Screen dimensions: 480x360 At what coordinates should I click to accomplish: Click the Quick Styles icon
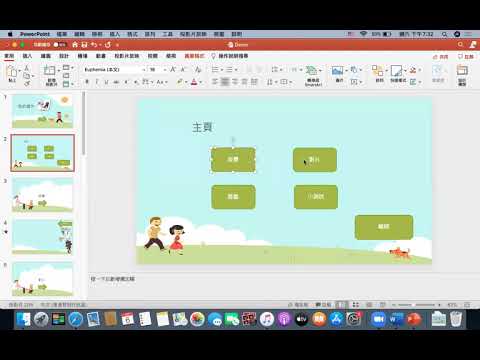click(396, 71)
